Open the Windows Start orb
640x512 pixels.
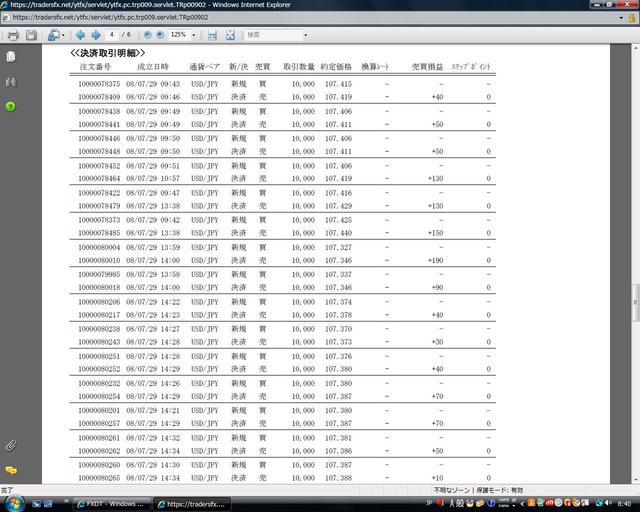pyautogui.click(x=13, y=503)
